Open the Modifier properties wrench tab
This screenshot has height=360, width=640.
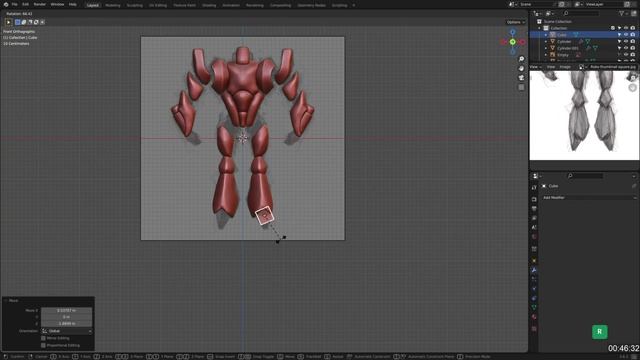[x=534, y=270]
